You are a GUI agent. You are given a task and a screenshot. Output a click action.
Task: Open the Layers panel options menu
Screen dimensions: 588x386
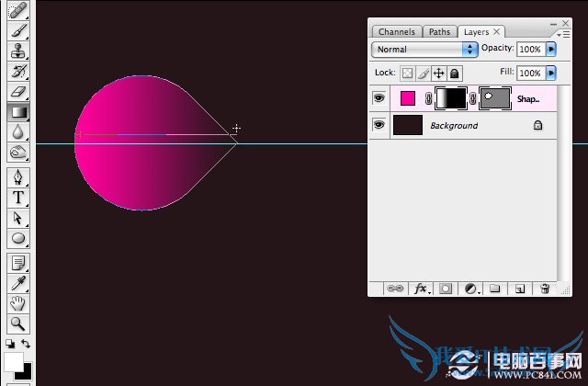tap(564, 35)
